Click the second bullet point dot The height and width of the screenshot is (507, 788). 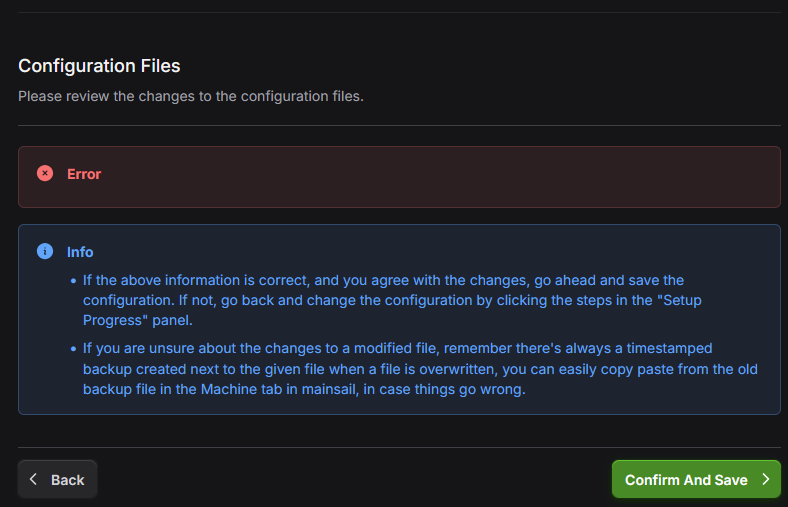point(73,349)
